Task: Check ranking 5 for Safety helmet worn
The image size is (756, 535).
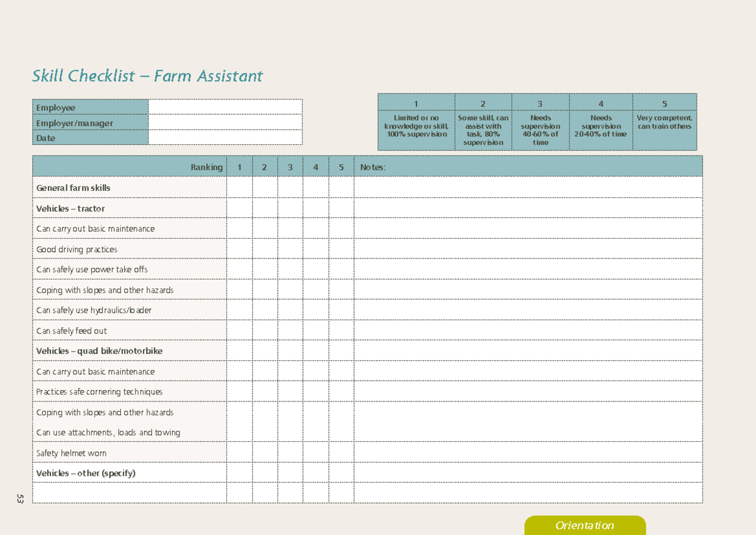Action: click(341, 452)
